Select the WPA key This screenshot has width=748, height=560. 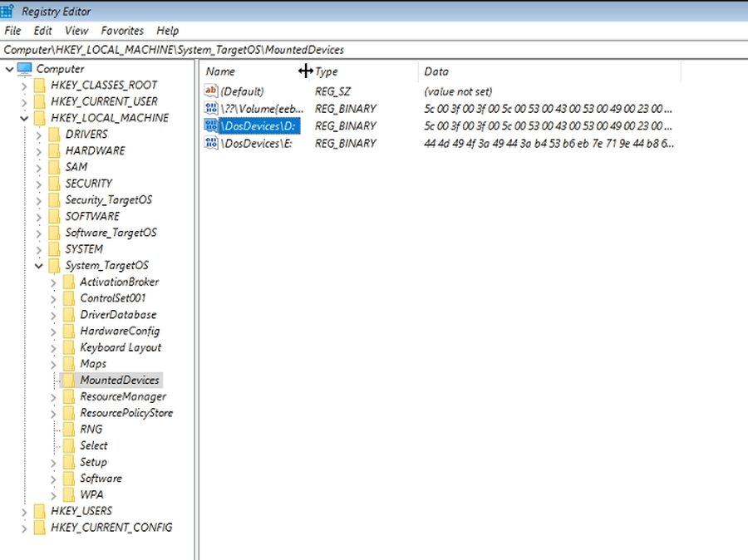coord(91,494)
